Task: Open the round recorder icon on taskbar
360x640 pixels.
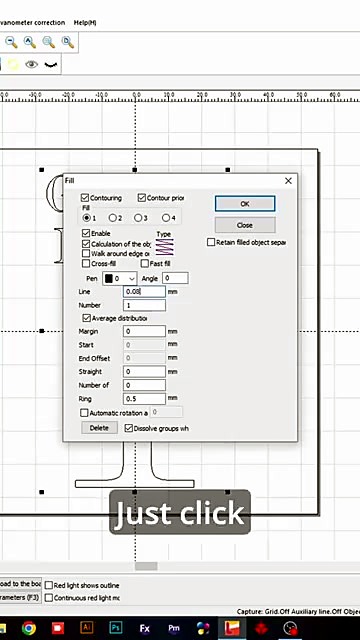Action: tap(291, 628)
